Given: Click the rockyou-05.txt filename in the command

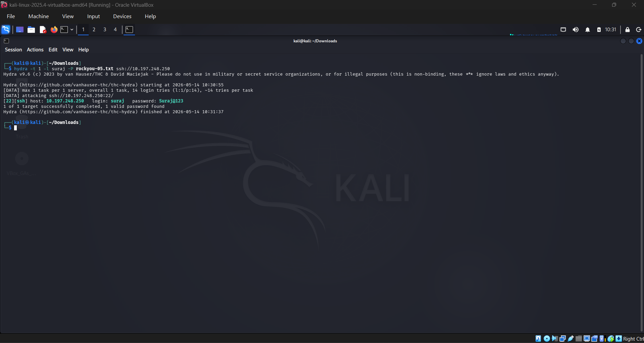Looking at the screenshot, I should 95,69.
